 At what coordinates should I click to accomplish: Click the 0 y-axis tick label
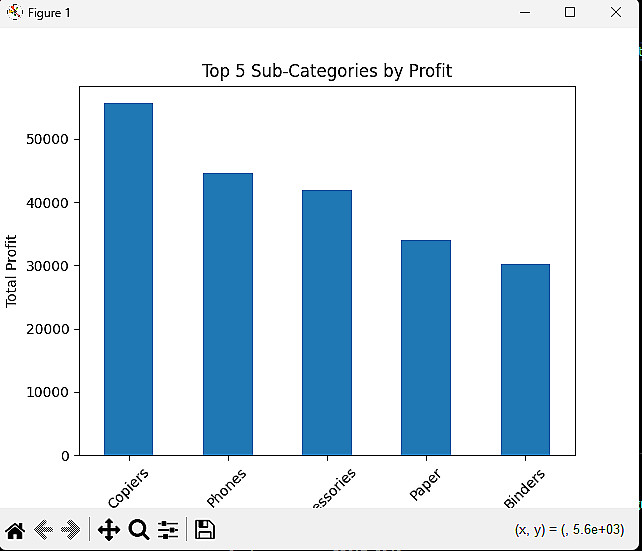65,456
